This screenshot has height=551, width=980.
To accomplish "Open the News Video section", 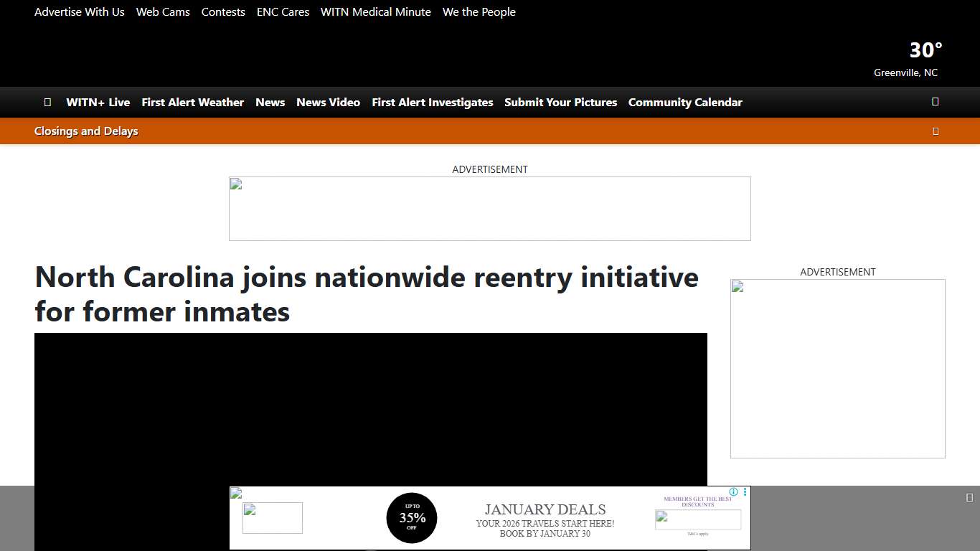I will [x=328, y=102].
